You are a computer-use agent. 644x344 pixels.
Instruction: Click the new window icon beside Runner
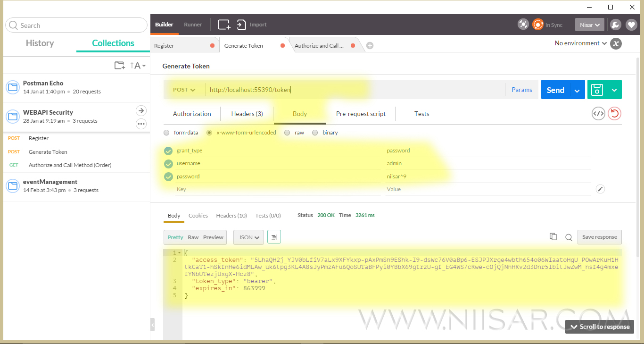(224, 25)
